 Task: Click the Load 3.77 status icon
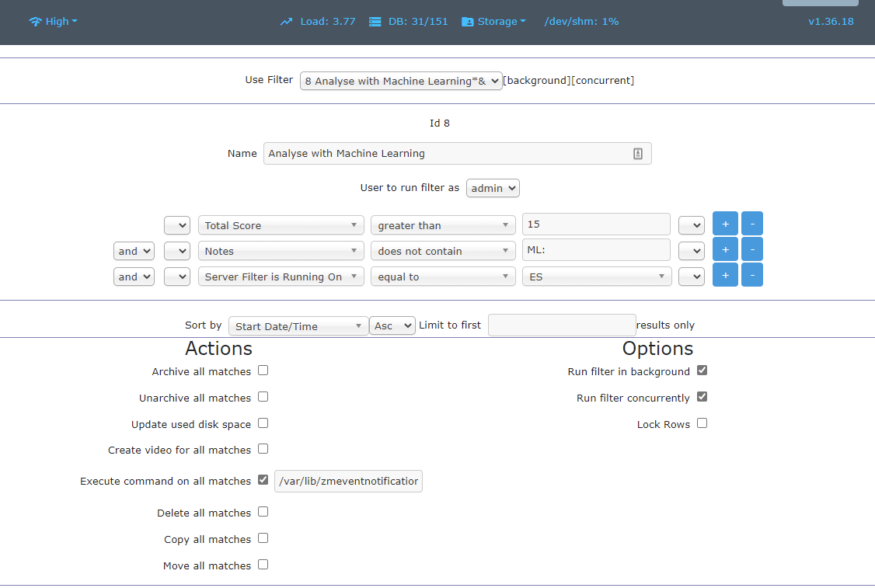pyautogui.click(x=286, y=22)
